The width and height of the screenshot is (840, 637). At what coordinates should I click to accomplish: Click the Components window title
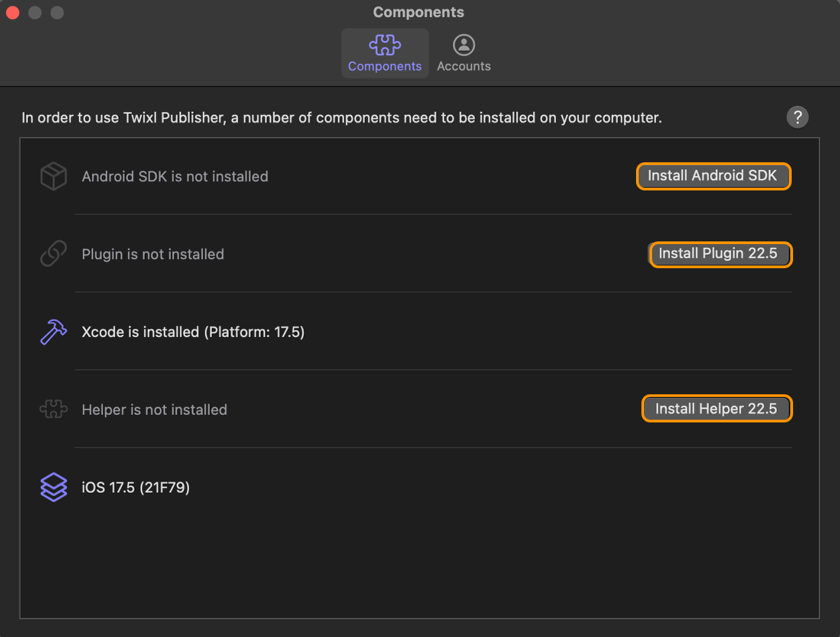coord(419,13)
